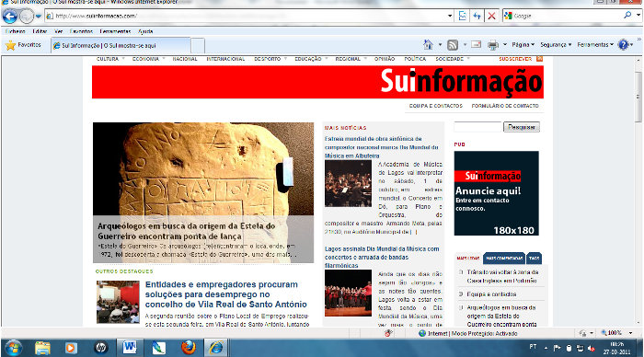
Task: Expand the Segurança dropdown menu
Action: (556, 45)
